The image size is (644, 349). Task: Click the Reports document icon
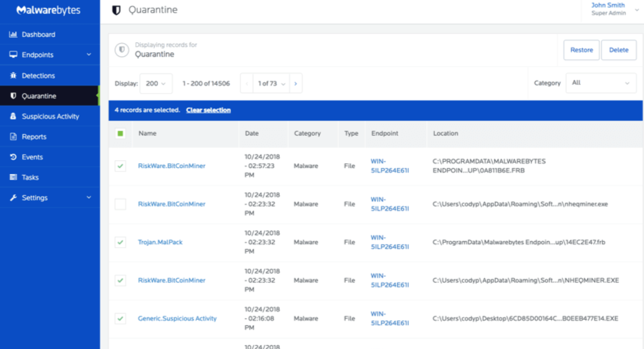[x=13, y=137]
